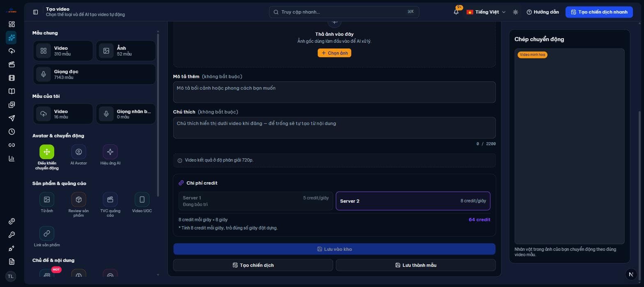Open the Video UGC tile
Screen dimensions: 644x287
tap(142, 203)
